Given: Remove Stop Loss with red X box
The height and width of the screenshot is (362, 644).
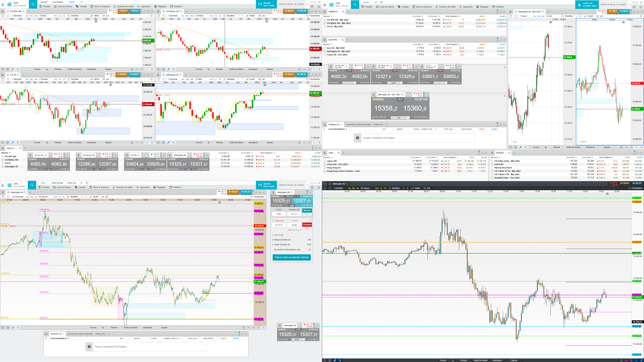Looking at the screenshot, I should [x=310, y=220].
